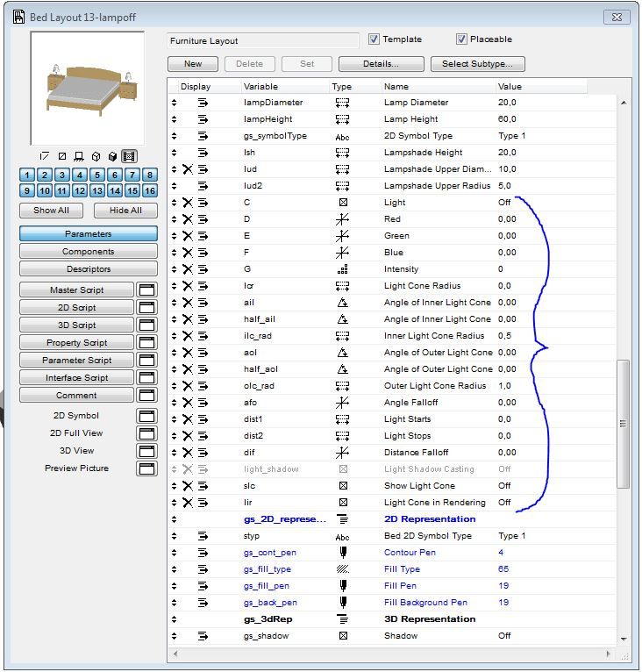The height and width of the screenshot is (672, 642).
Task: Click reorder arrows for gs_shadow row
Action: [174, 636]
